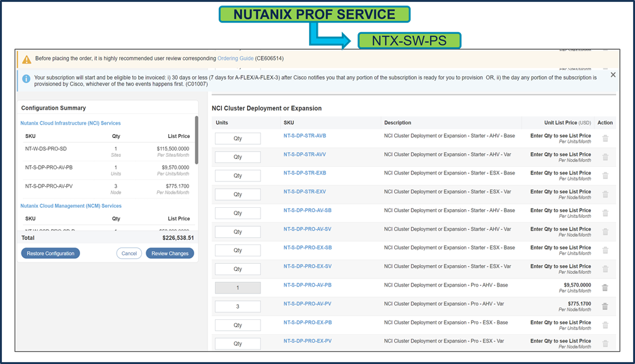Click Review Changes button
This screenshot has height=364, width=635.
point(170,253)
